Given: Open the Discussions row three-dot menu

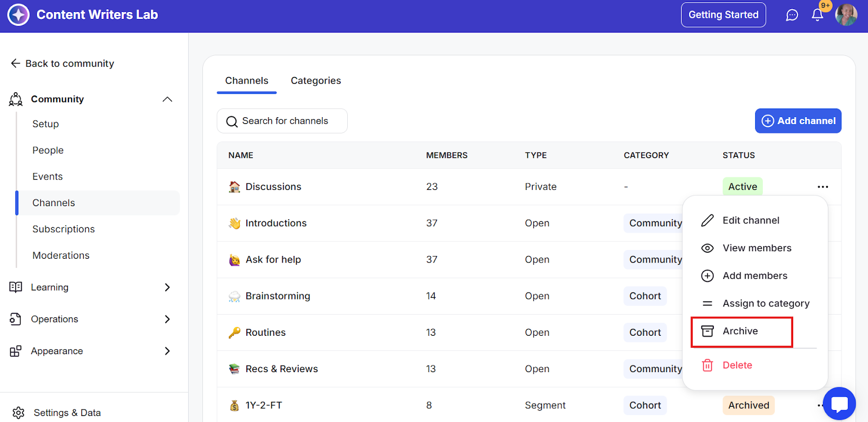Looking at the screenshot, I should pos(823,187).
